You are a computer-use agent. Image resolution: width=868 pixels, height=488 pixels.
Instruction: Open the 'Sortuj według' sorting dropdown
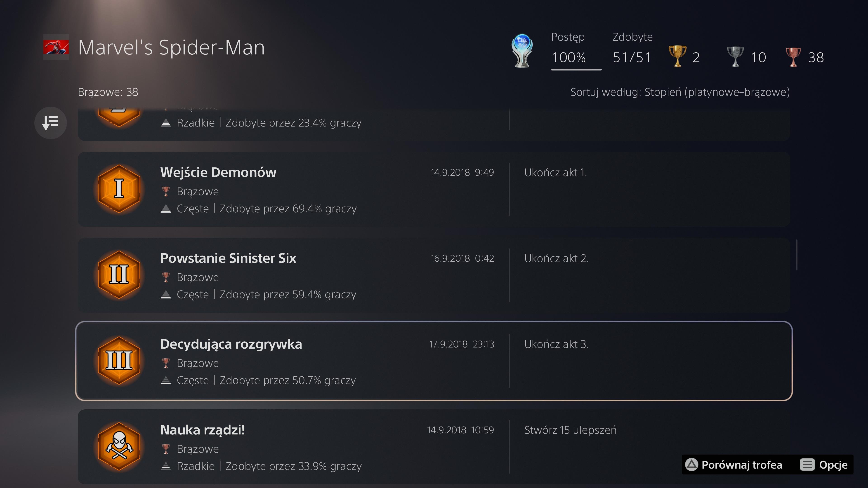[680, 92]
